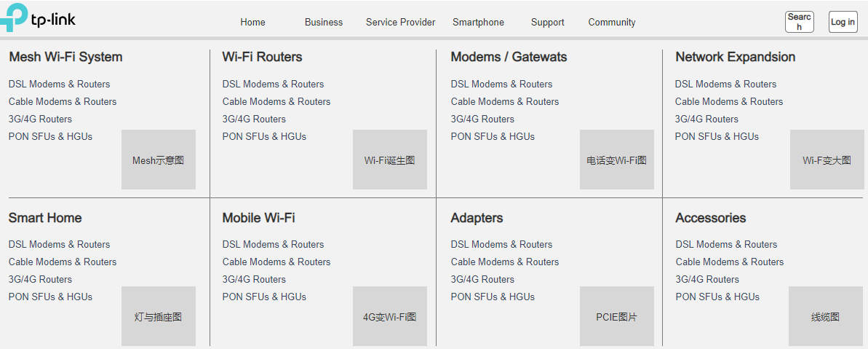This screenshot has width=868, height=349.
Task: Open Cable Modems & Routers under Adapters
Action: point(505,262)
